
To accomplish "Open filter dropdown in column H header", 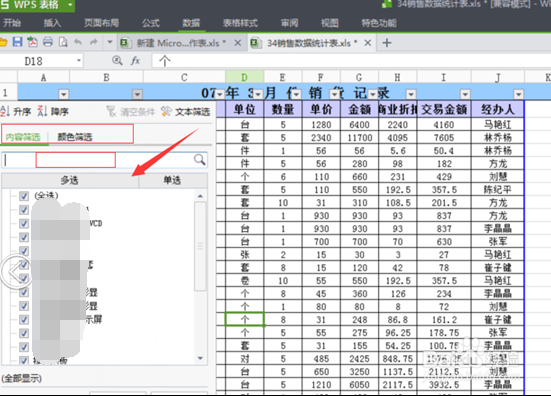I will tap(411, 94).
